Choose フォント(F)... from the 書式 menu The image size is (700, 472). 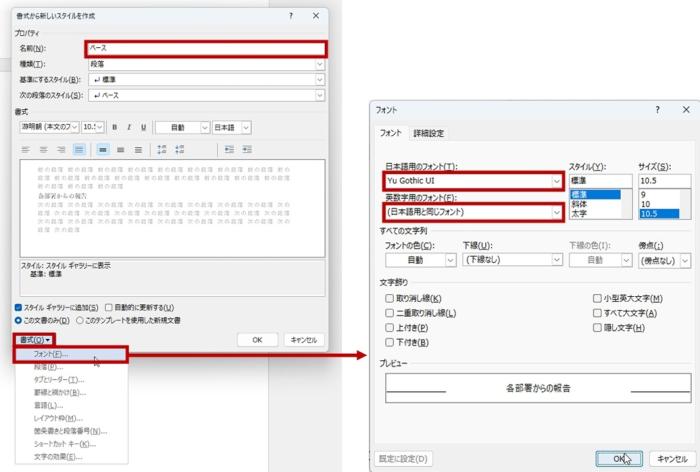coord(50,354)
